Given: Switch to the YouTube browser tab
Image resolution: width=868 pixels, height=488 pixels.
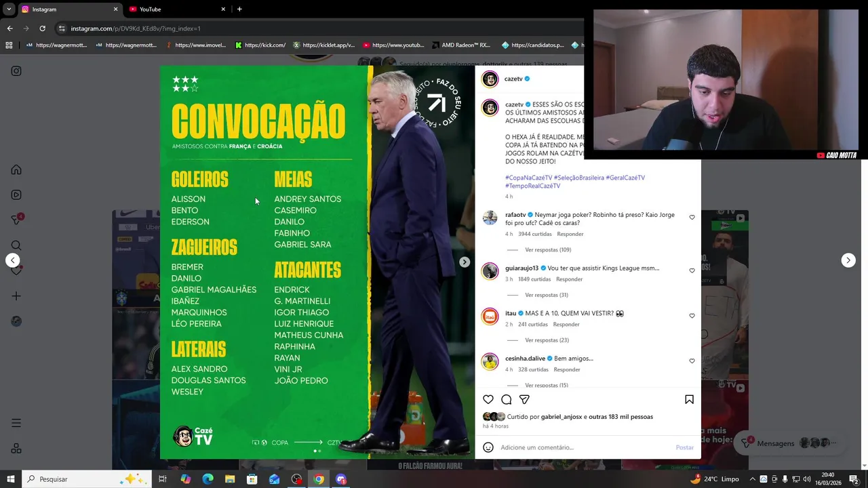Looking at the screenshot, I should point(176,9).
